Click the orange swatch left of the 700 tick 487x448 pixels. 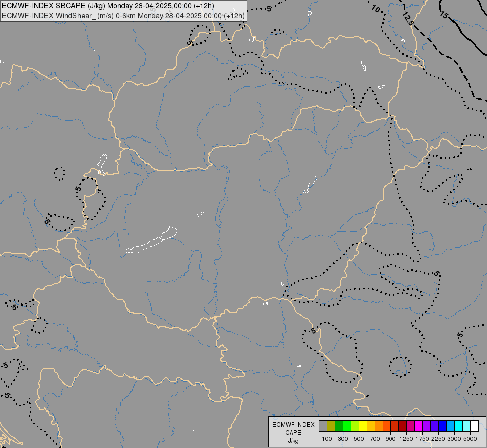click(379, 426)
